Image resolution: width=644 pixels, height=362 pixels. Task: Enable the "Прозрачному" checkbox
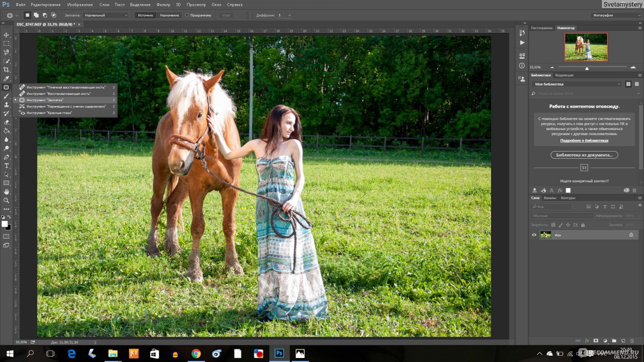click(187, 15)
